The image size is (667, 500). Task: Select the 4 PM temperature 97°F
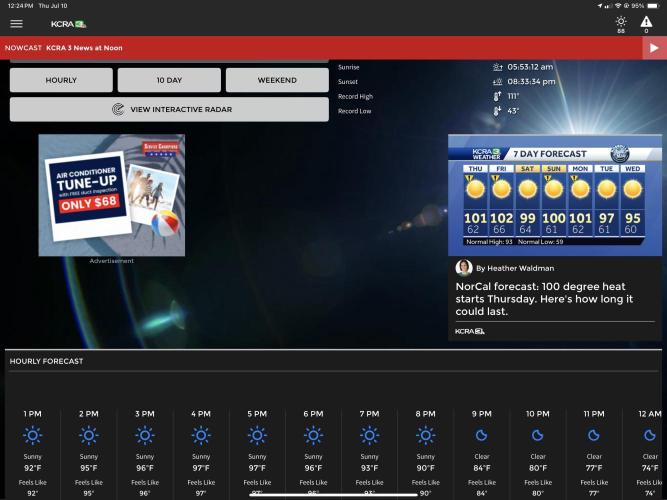coord(201,468)
